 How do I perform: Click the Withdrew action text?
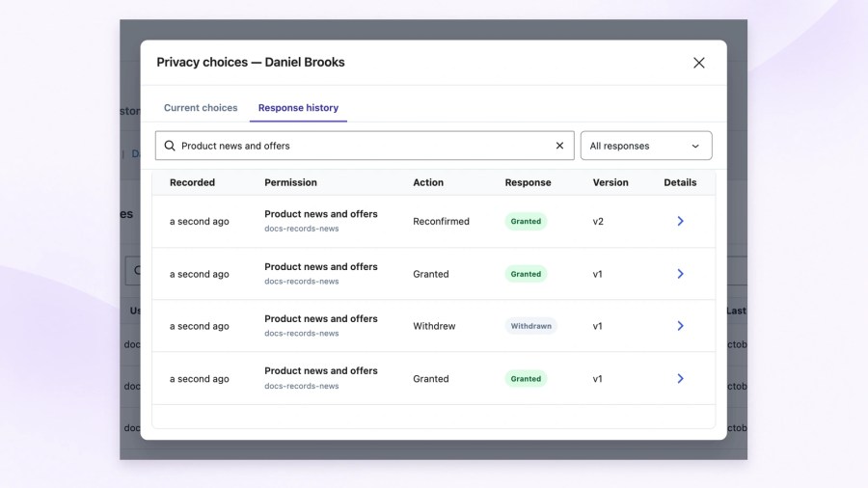(x=434, y=326)
